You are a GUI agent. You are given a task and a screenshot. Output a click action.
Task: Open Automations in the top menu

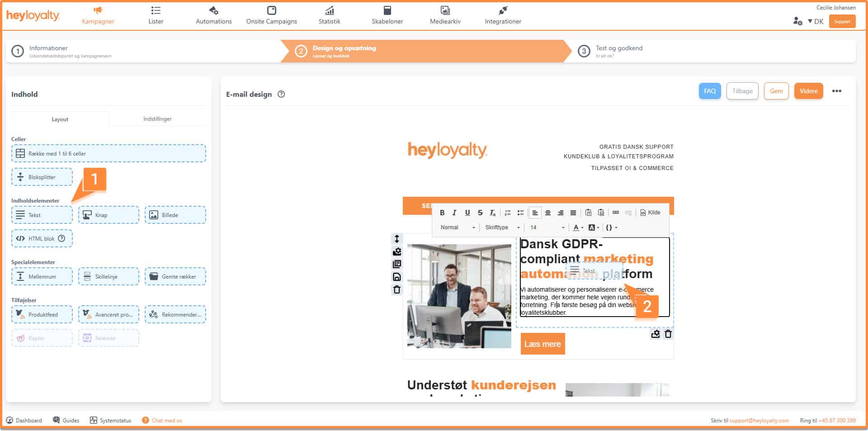coord(213,15)
